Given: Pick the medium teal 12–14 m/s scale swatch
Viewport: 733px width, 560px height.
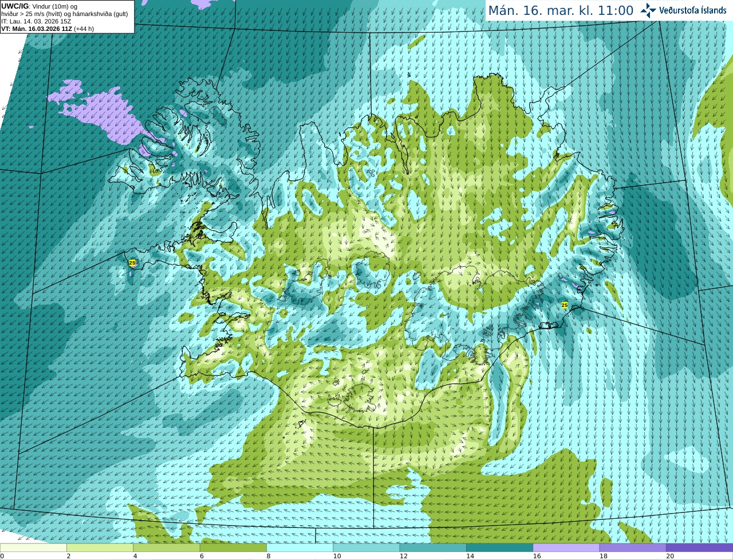Looking at the screenshot, I should coord(433,548).
